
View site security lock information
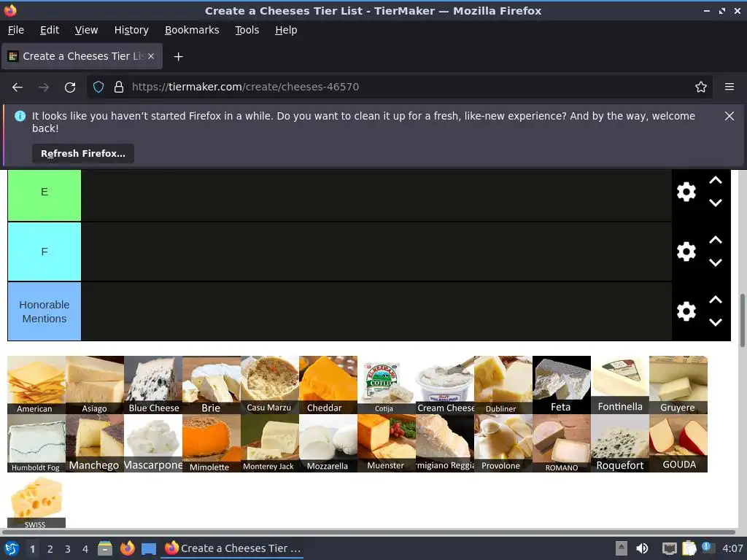[x=119, y=87]
